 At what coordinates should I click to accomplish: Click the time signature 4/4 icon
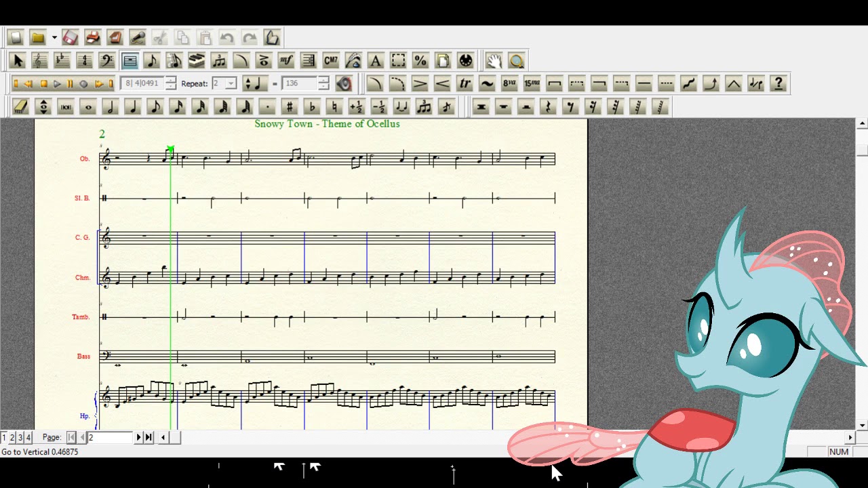click(x=85, y=61)
